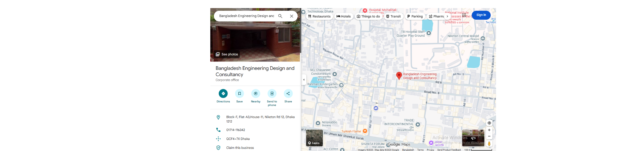Image resolution: width=644 pixels, height=151 pixels.
Task: Click the Hospital, Mohakhali marker
Action: [x=365, y=10]
